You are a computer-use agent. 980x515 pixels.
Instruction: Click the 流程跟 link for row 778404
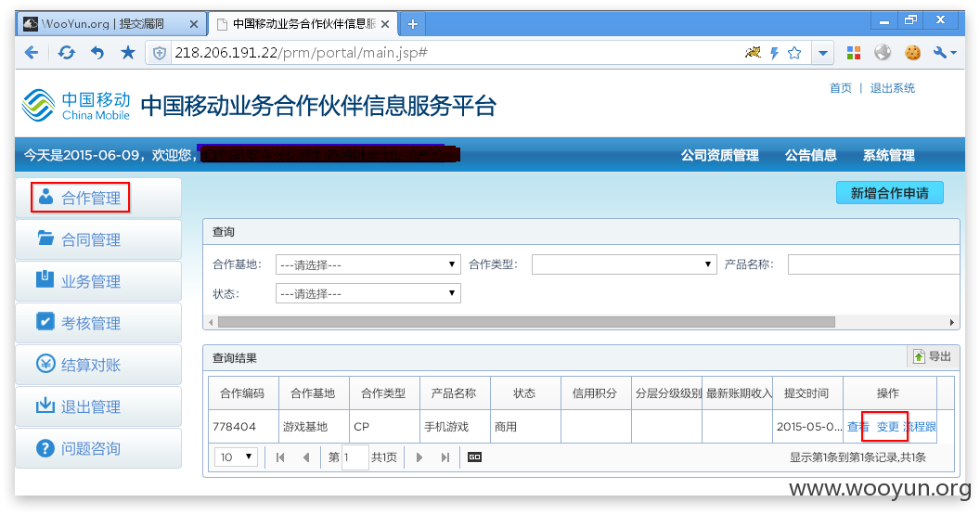tap(920, 427)
